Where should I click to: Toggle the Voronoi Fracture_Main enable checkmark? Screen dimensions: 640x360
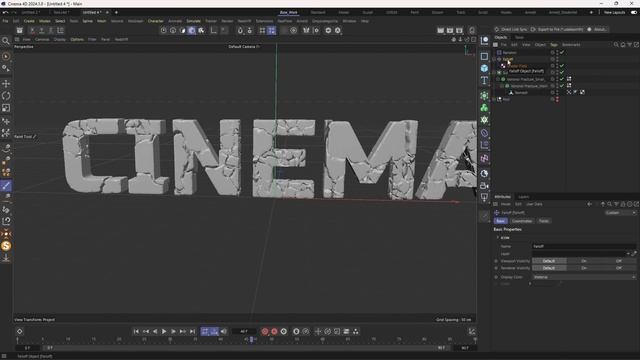(x=562, y=86)
